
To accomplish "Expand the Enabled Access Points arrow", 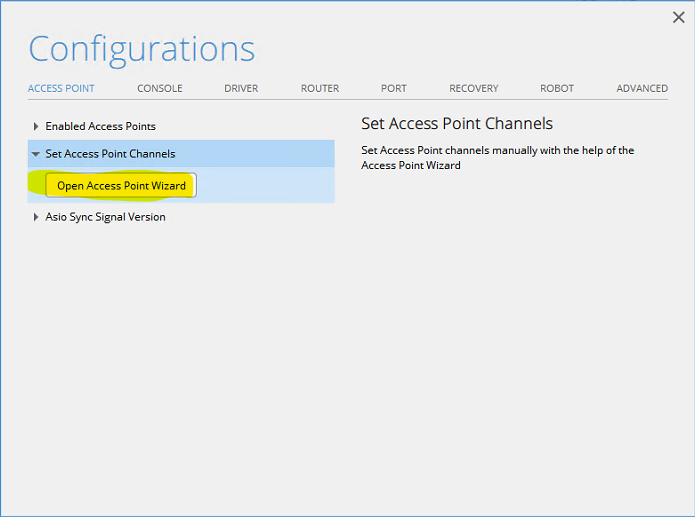I will [x=37, y=127].
